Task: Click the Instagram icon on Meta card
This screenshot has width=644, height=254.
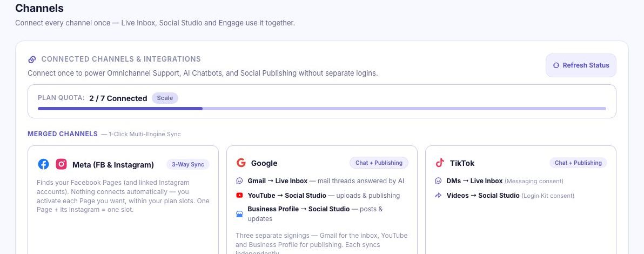Action: point(61,164)
